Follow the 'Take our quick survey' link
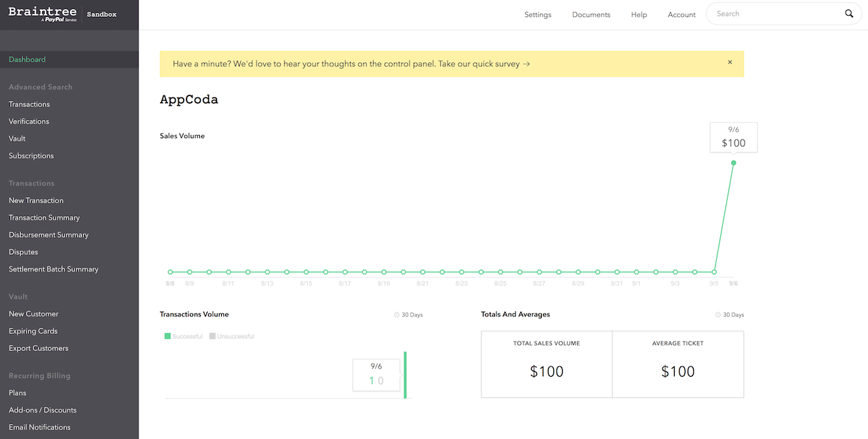868x439 pixels. point(484,64)
